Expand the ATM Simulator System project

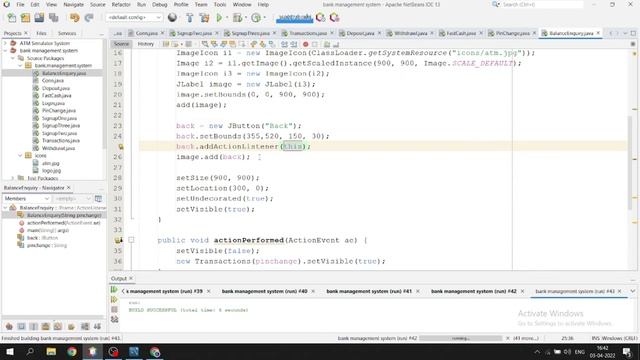tap(5, 43)
